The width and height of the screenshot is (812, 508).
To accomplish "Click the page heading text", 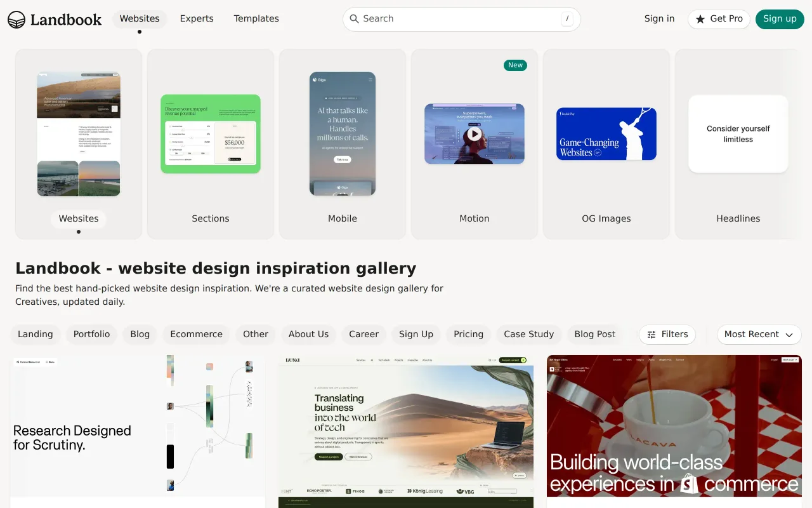I will pyautogui.click(x=216, y=269).
